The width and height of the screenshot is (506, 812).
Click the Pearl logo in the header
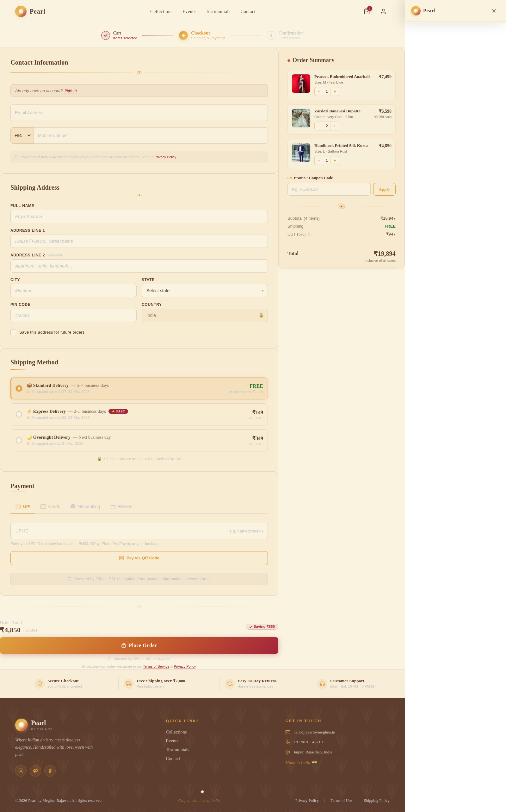click(x=30, y=11)
